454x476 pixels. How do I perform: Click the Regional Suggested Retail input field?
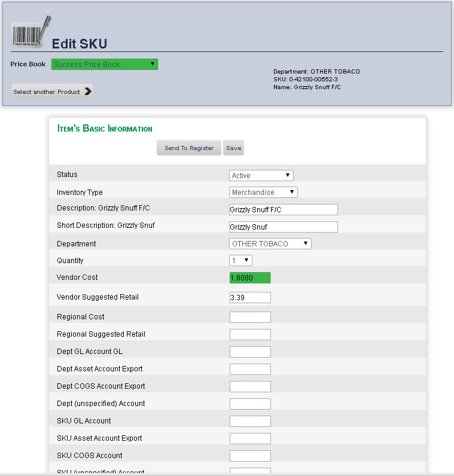tap(250, 334)
